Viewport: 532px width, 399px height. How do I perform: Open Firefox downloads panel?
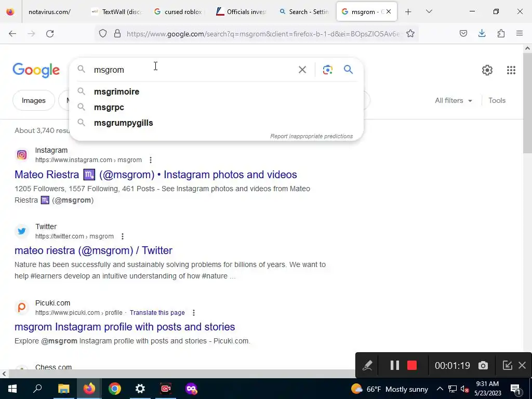tap(482, 34)
